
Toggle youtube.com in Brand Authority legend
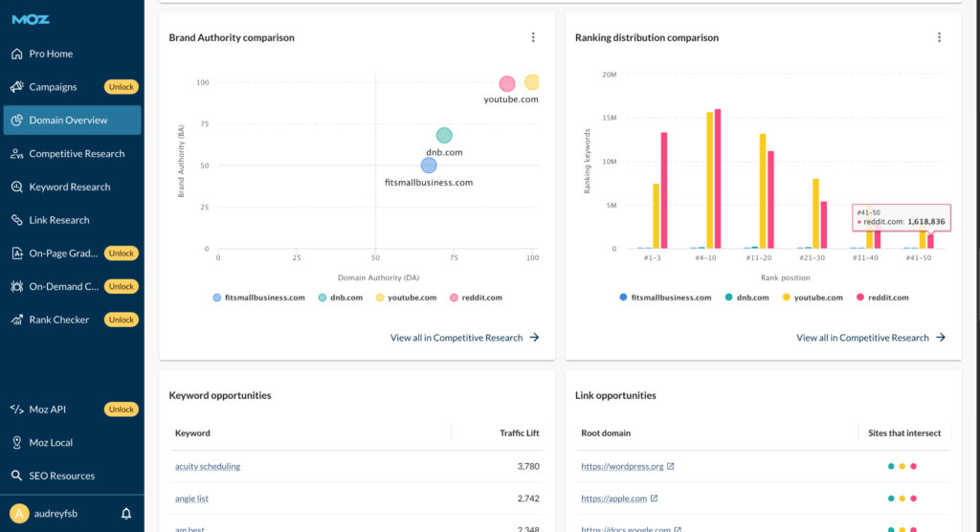point(406,298)
